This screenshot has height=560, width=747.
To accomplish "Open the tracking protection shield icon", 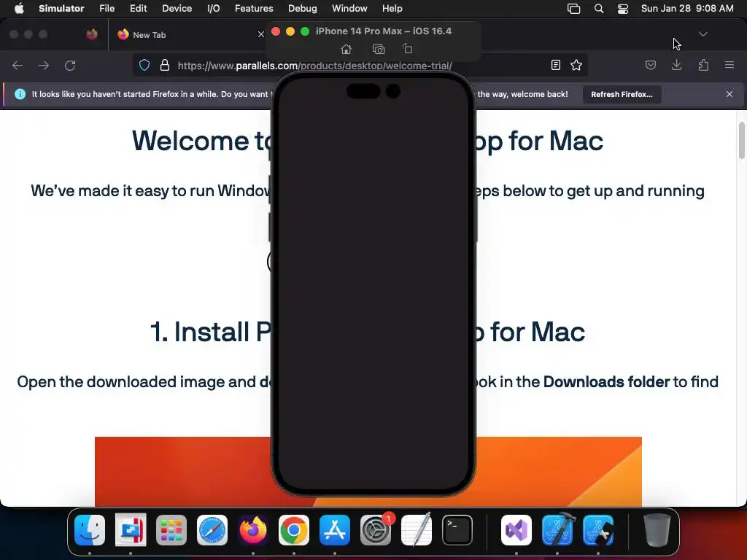I will [x=144, y=65].
